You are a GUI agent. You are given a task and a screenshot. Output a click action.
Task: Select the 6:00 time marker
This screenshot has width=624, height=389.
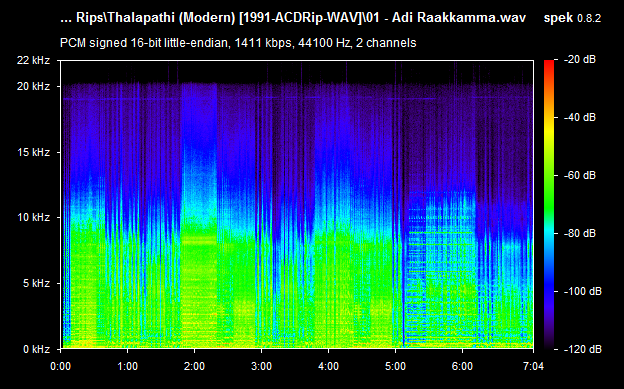point(462,366)
